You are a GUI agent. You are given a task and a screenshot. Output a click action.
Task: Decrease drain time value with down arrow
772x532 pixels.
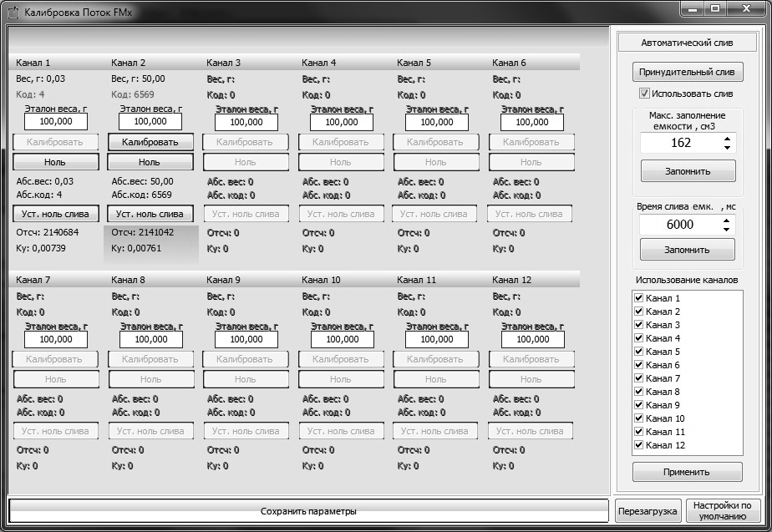(x=726, y=230)
